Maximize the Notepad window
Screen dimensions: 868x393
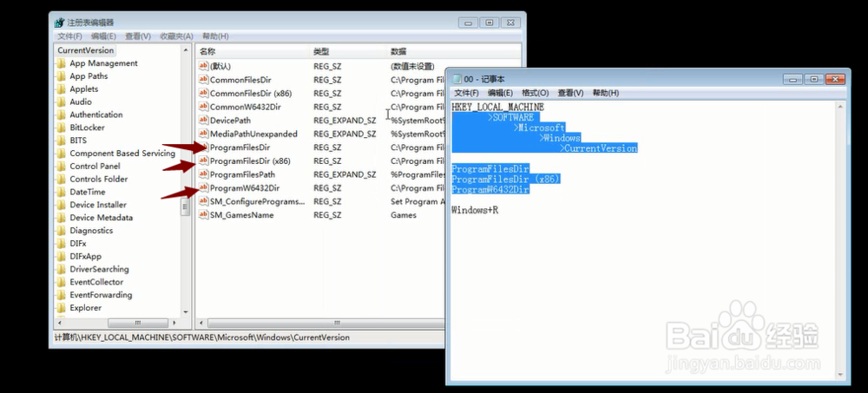pos(814,79)
